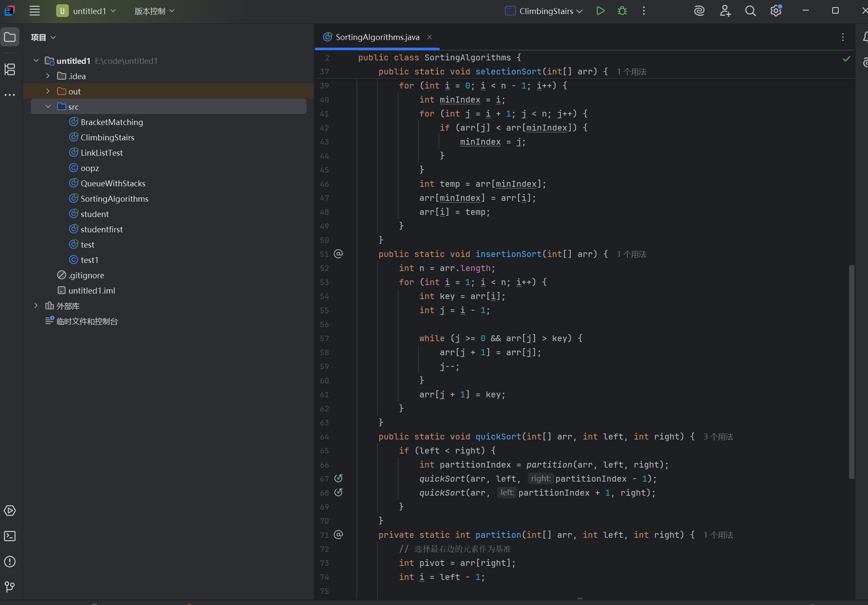Click recursive call icon on line 67

coord(338,479)
